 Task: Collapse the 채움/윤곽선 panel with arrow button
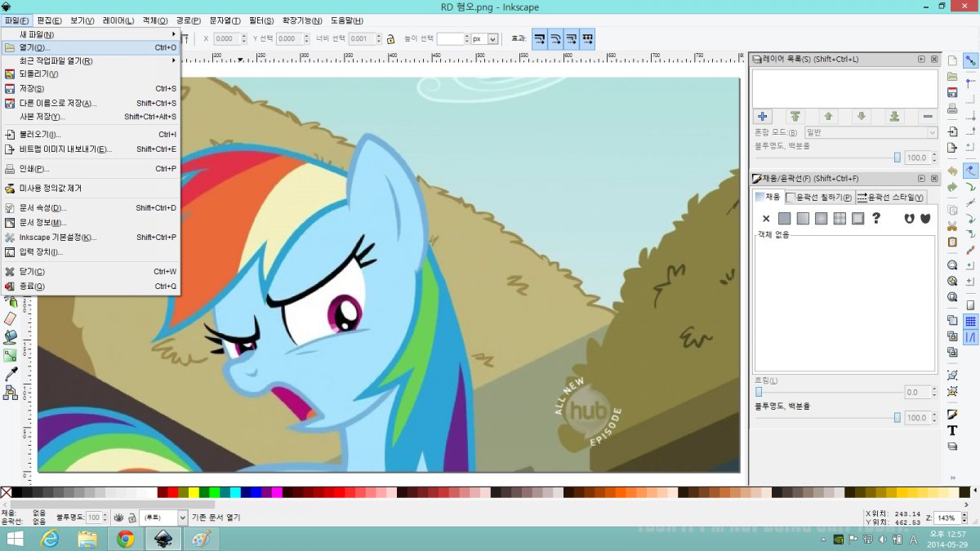(x=921, y=178)
